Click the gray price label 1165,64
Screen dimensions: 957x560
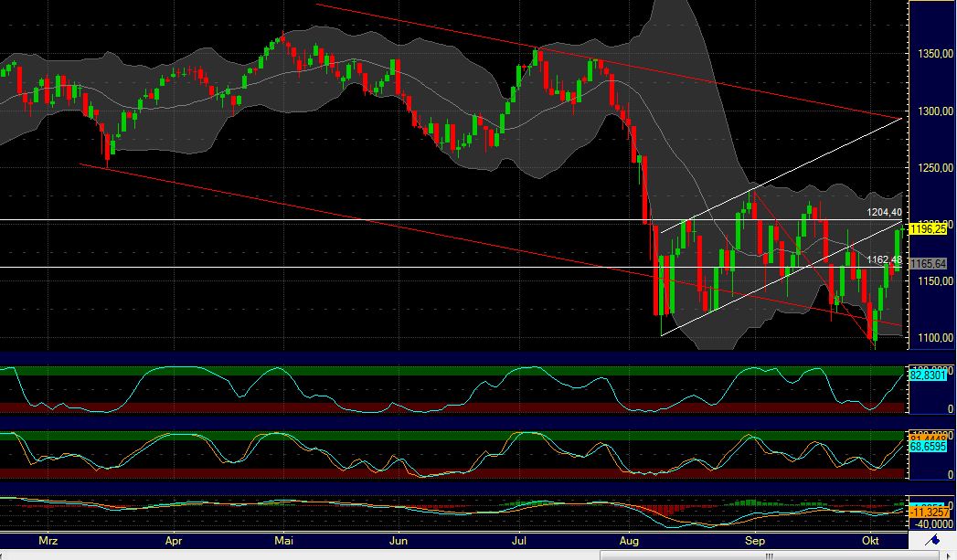(929, 263)
